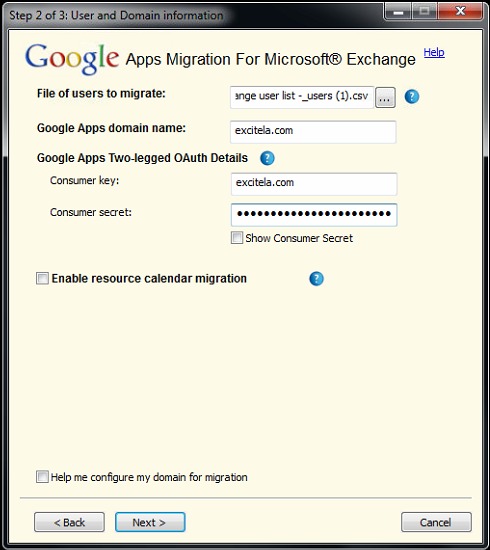Open help icon for file of users
The image size is (490, 550).
point(412,96)
